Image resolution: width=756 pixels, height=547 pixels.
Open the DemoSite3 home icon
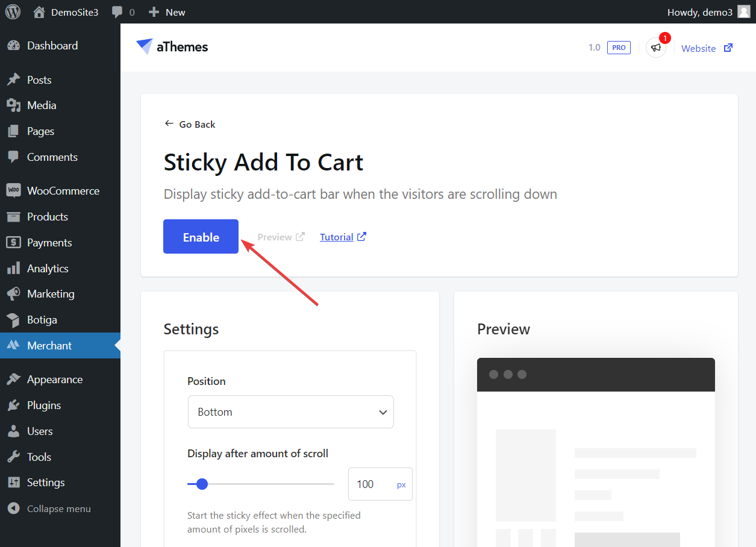click(39, 12)
